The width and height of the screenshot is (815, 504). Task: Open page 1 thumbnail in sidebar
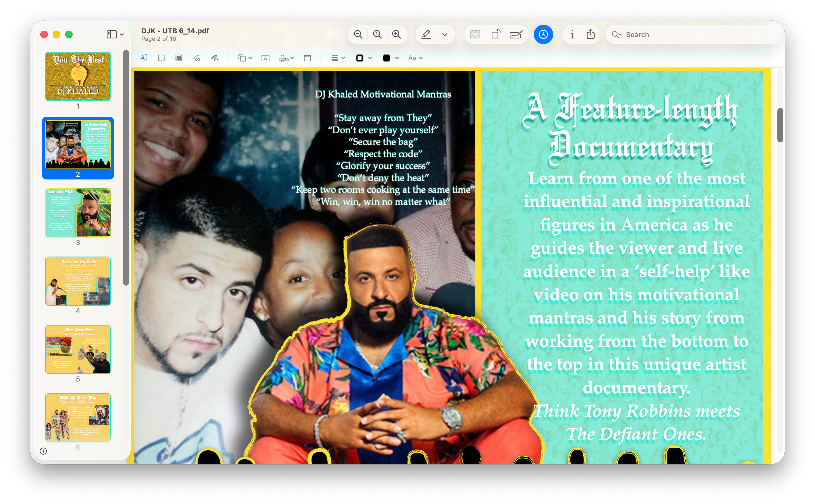point(78,76)
